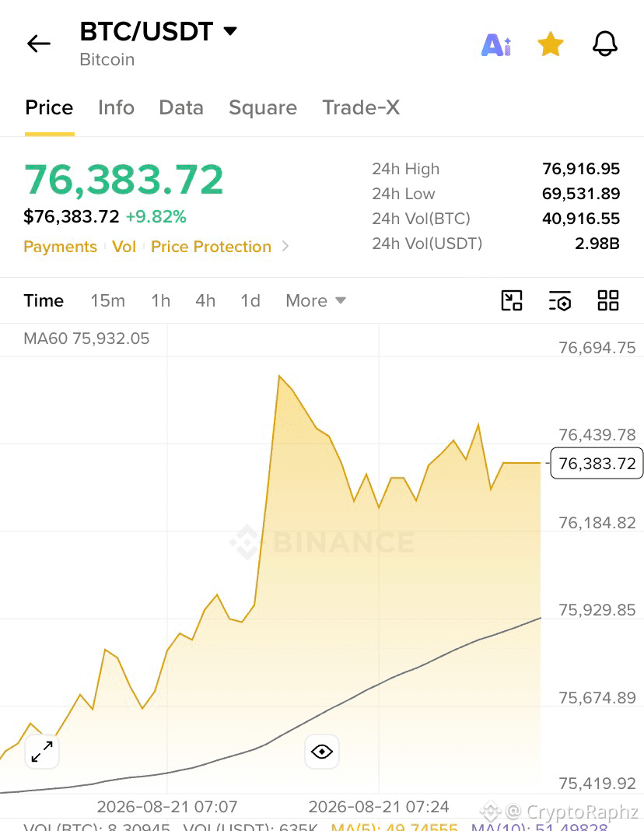Select the 4h chart interval
The height and width of the screenshot is (831, 644).
point(205,300)
